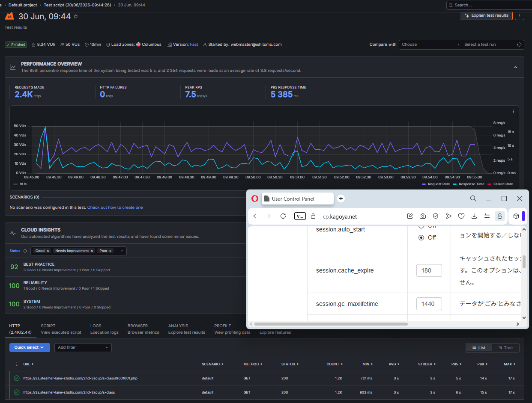532x403 pixels.
Task: Switch results view to List
Action: point(479,348)
